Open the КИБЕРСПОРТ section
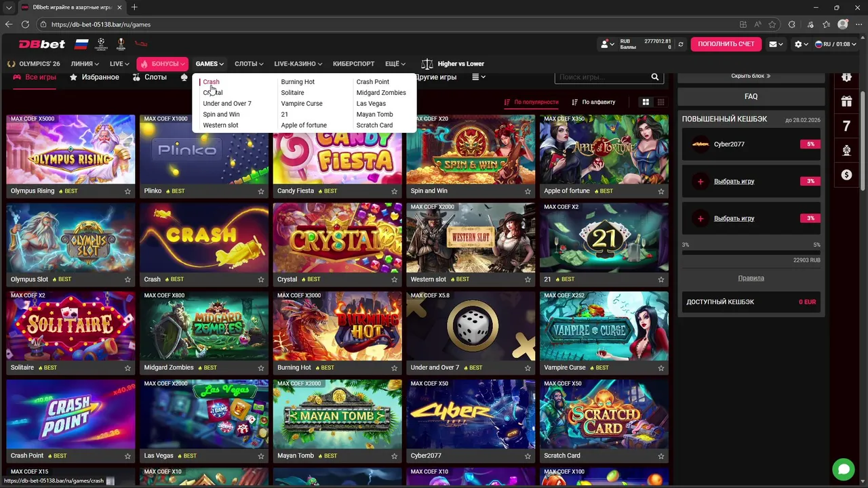The width and height of the screenshot is (868, 488). click(354, 64)
